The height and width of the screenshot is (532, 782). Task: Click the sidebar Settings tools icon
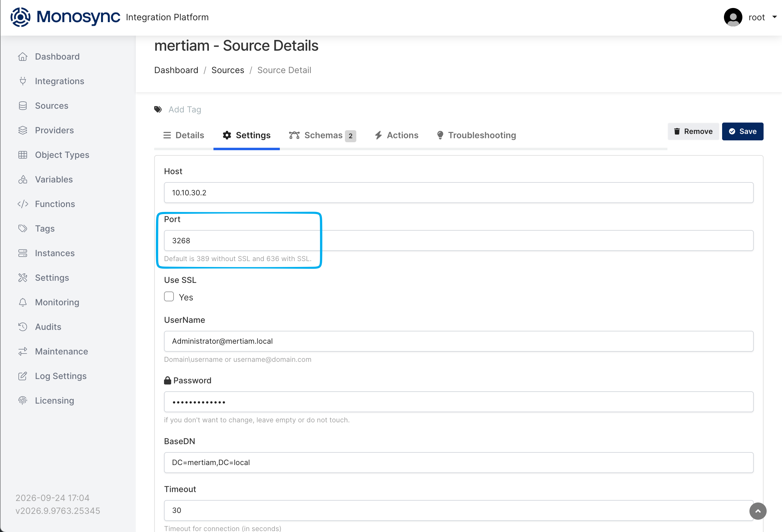(22, 278)
